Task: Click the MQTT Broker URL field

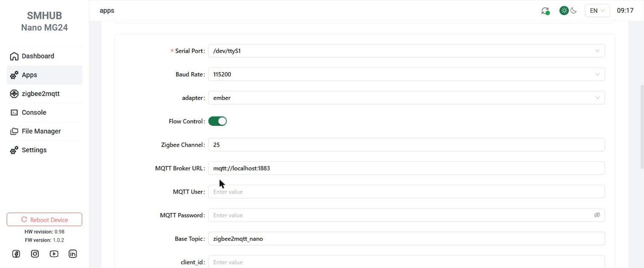Action: pos(407,168)
